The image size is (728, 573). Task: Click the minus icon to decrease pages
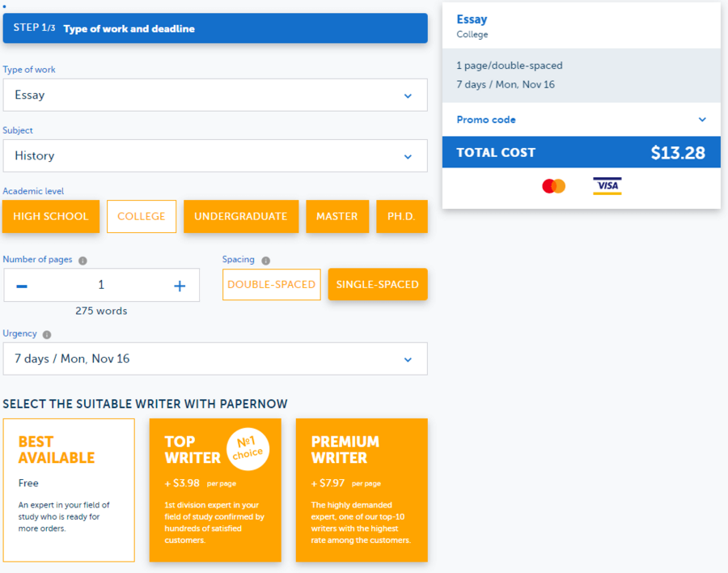[22, 286]
